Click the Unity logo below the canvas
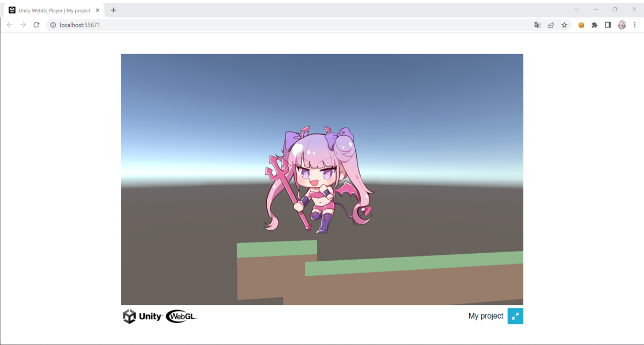 tap(142, 317)
